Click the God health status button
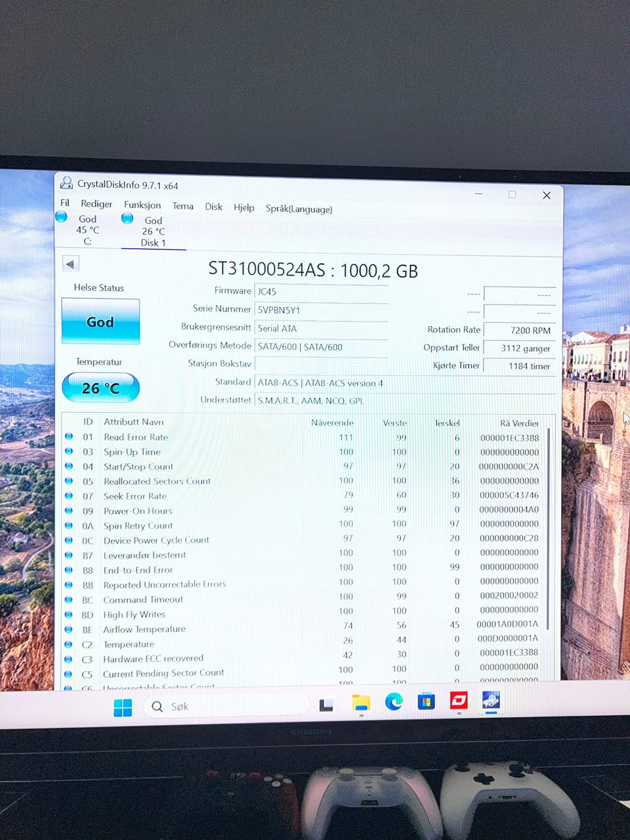This screenshot has height=840, width=630. point(100,322)
